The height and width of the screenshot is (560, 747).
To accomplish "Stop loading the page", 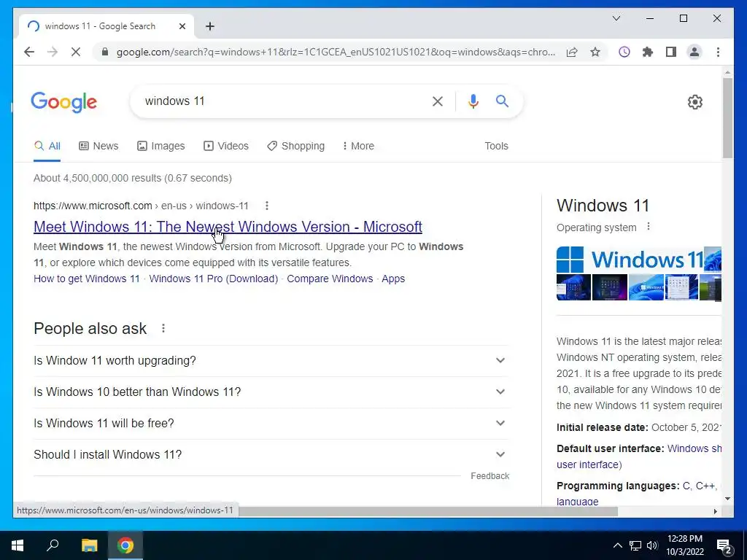I will pos(76,52).
